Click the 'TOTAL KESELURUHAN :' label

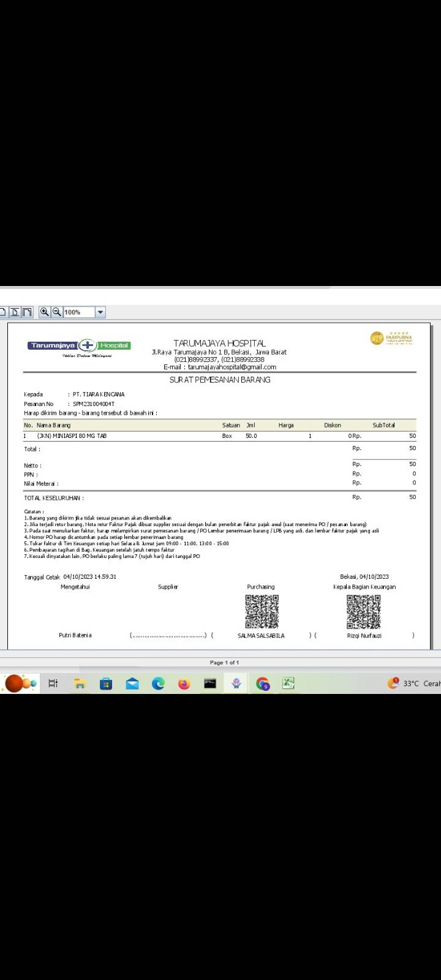click(x=54, y=498)
